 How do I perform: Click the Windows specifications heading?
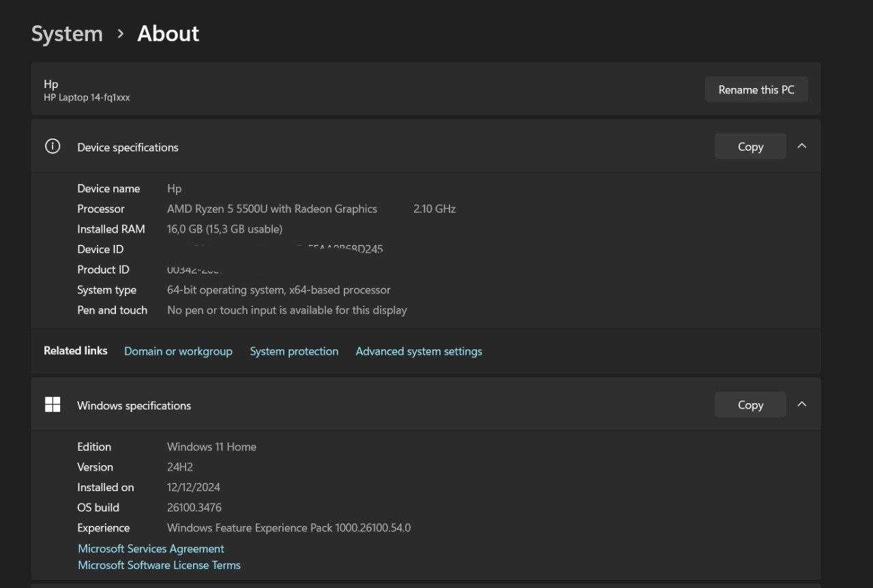(x=134, y=405)
